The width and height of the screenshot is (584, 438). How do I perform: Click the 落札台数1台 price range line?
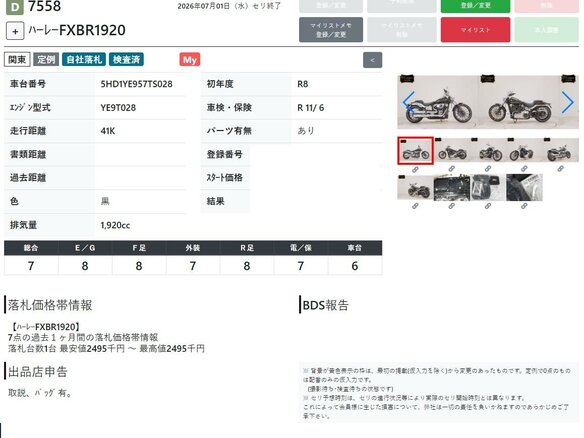pos(107,349)
